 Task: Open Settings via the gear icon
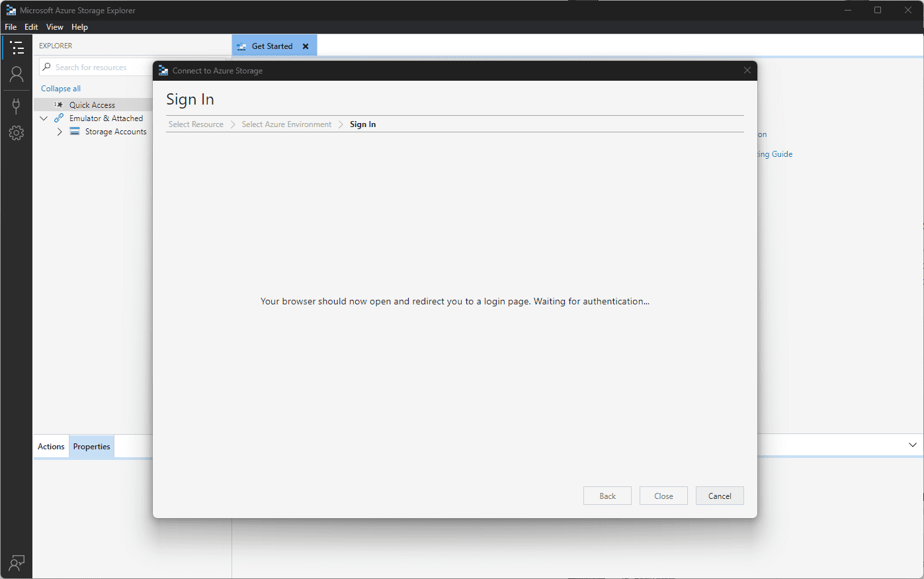point(17,133)
